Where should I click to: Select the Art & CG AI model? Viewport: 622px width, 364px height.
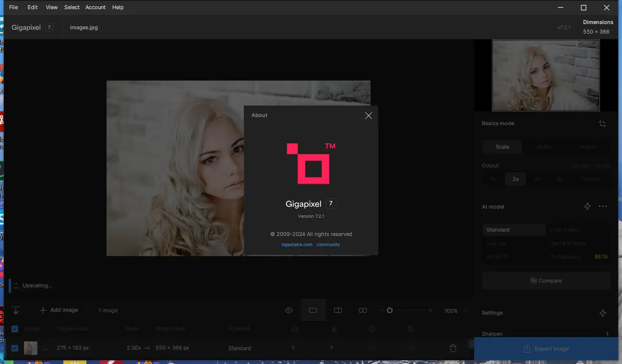[x=514, y=257]
